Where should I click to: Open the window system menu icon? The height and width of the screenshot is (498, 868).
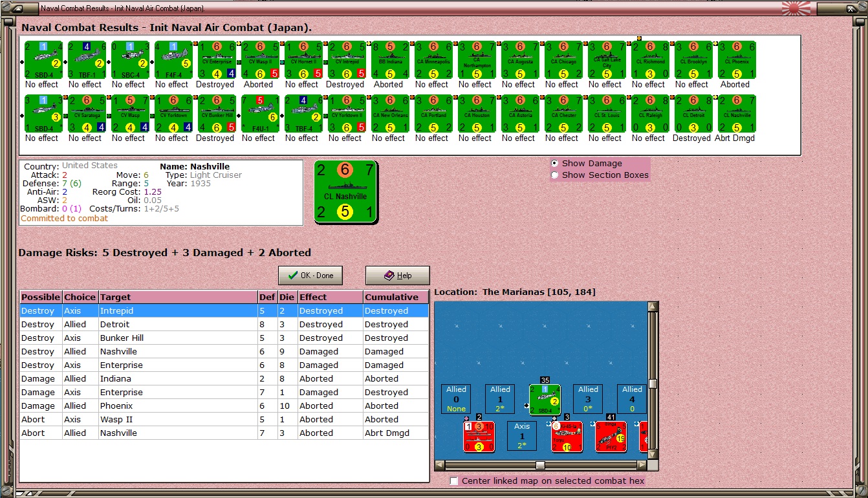[17, 8]
